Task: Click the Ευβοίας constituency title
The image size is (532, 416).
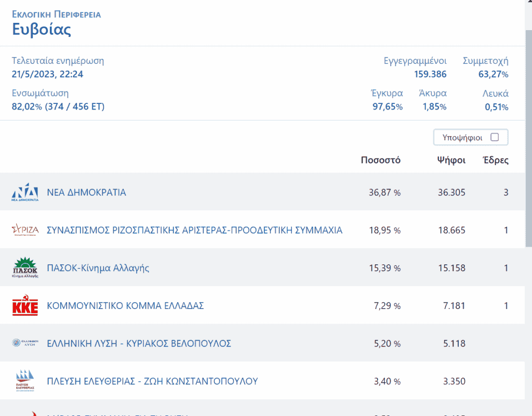Action: (42, 29)
